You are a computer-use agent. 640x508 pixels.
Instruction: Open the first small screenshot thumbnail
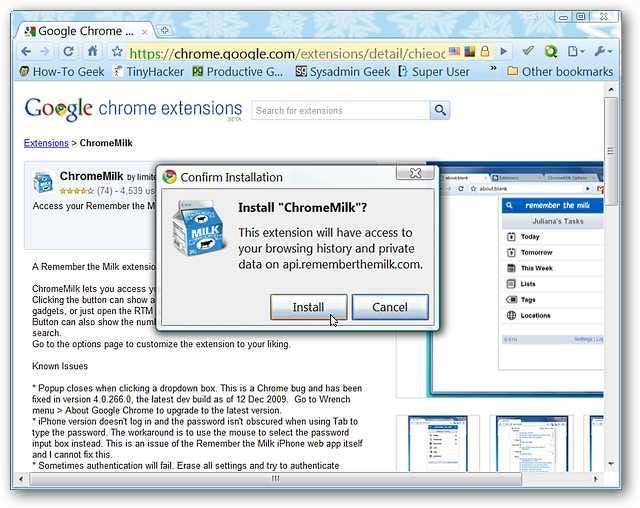[x=438, y=444]
